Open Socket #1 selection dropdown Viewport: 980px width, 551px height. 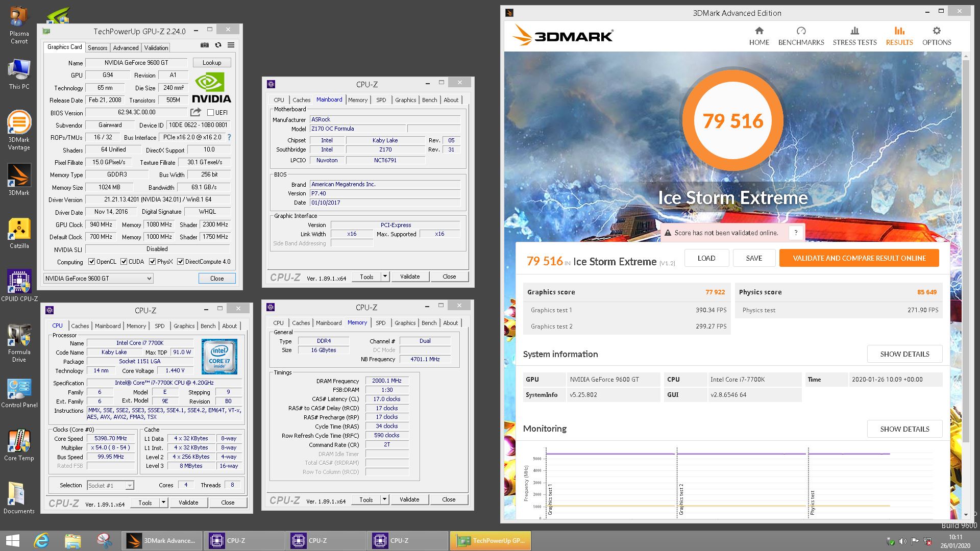pos(110,485)
